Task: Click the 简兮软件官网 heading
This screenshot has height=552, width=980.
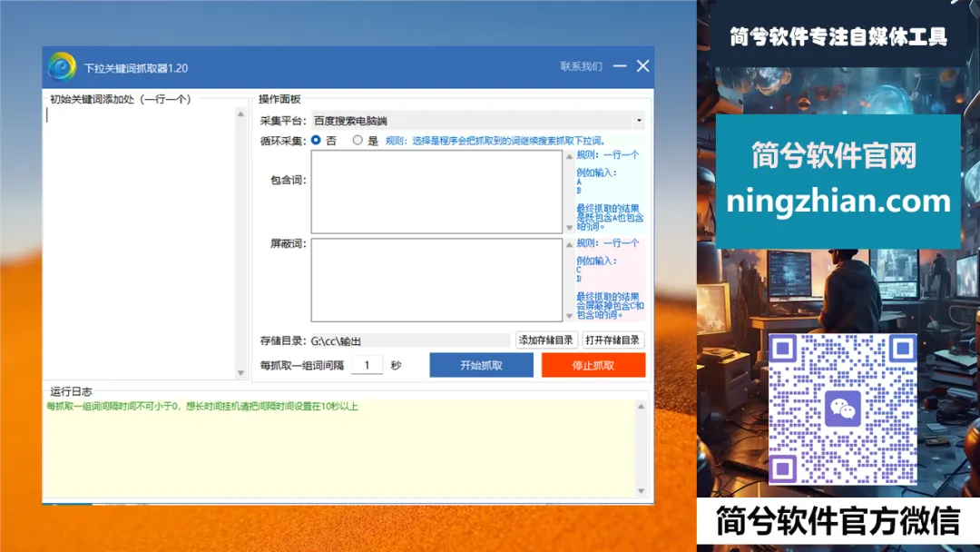Action: click(x=834, y=155)
